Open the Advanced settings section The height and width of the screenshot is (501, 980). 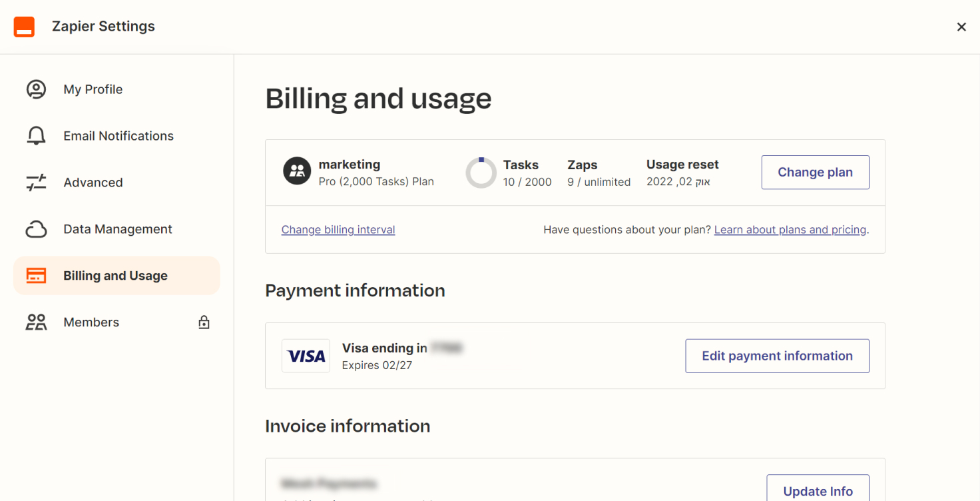pos(93,183)
